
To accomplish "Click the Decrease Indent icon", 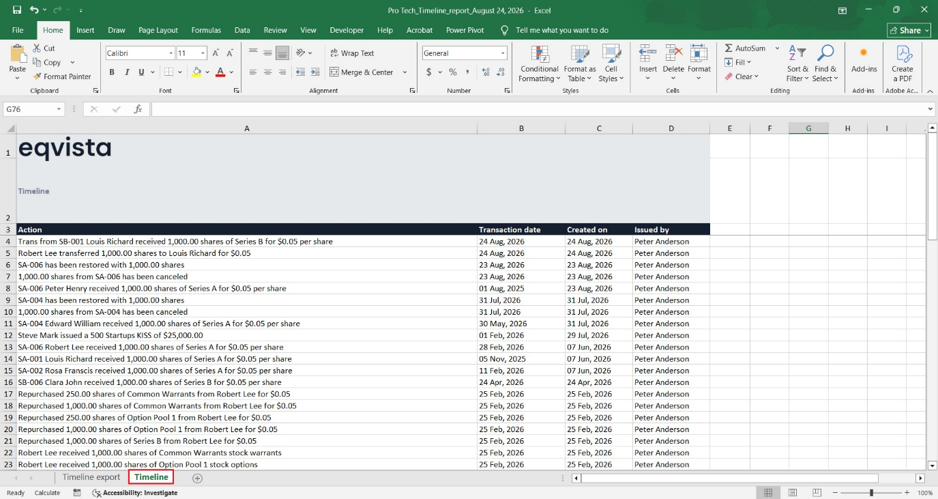I will point(300,72).
